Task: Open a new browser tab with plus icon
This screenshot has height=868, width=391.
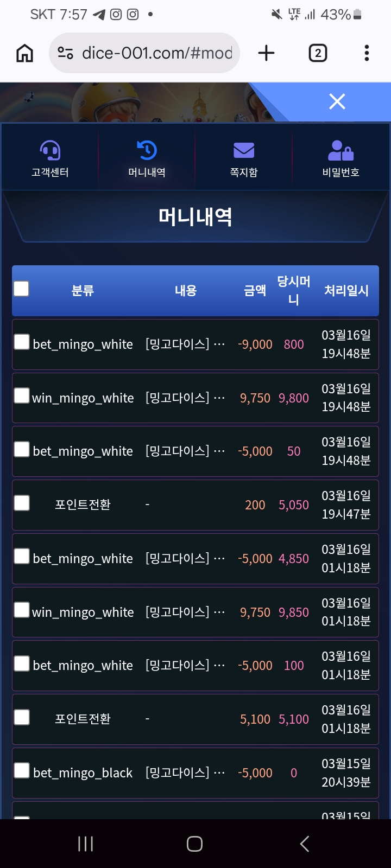Action: 266,53
